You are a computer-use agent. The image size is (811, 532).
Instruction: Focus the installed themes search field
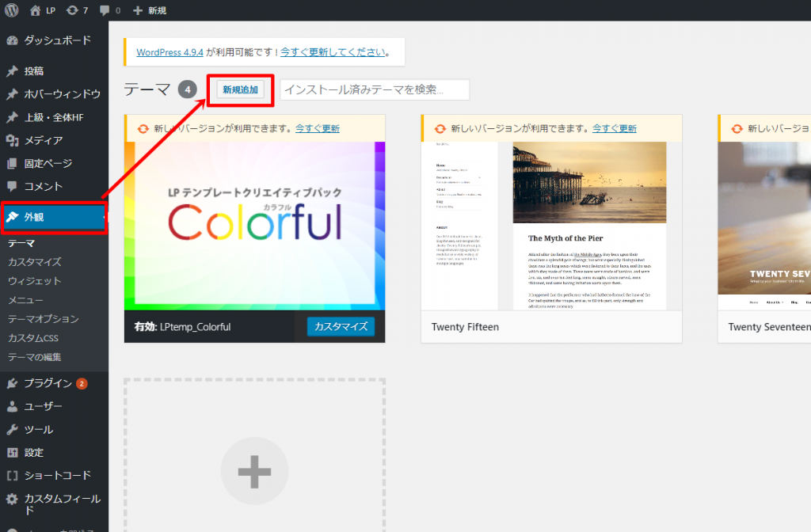[375, 89]
